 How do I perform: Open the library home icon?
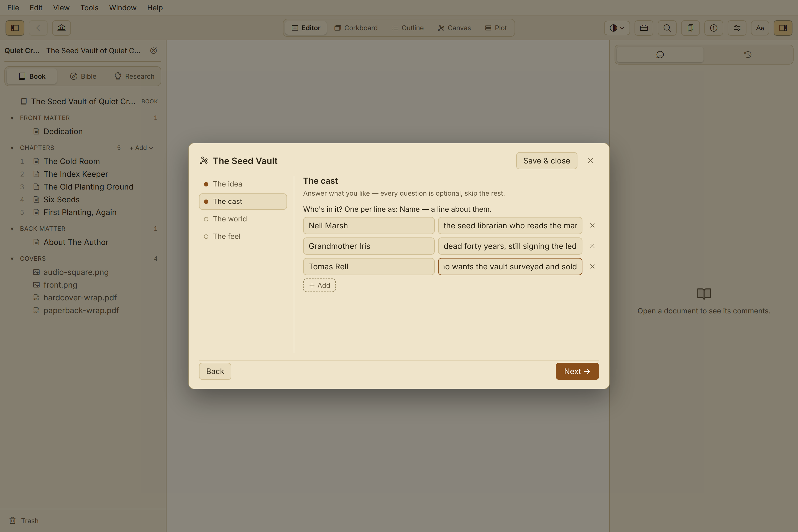(x=62, y=28)
